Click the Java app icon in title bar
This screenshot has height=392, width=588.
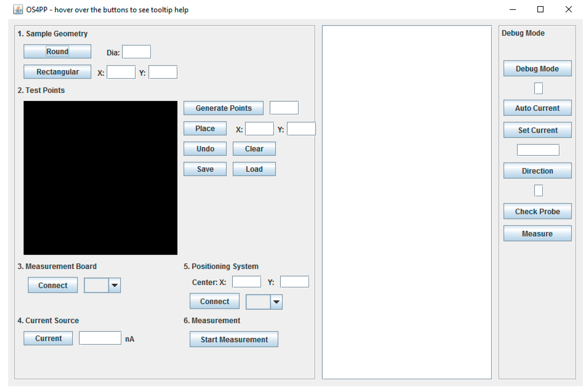18,9
